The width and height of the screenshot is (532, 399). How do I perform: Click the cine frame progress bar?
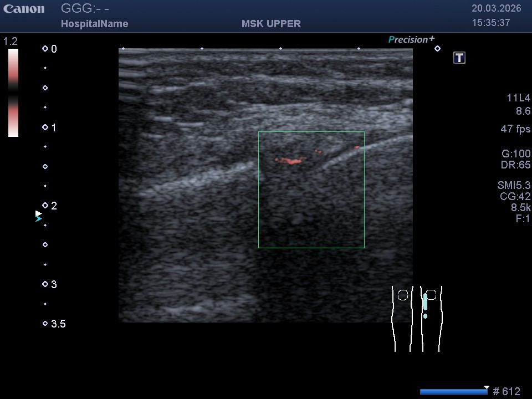point(453,392)
